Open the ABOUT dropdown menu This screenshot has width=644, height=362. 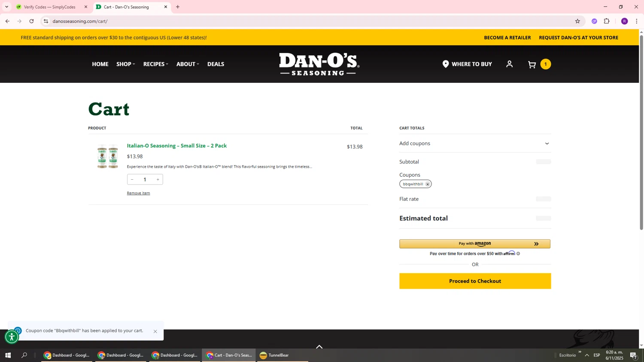coord(188,64)
